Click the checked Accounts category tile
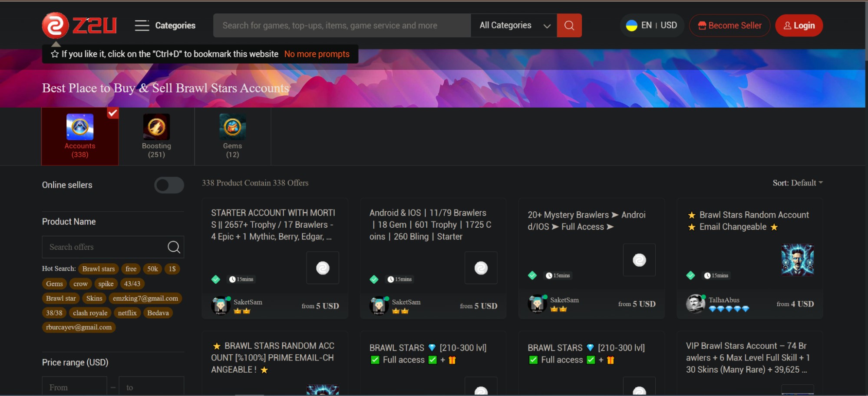 (80, 136)
